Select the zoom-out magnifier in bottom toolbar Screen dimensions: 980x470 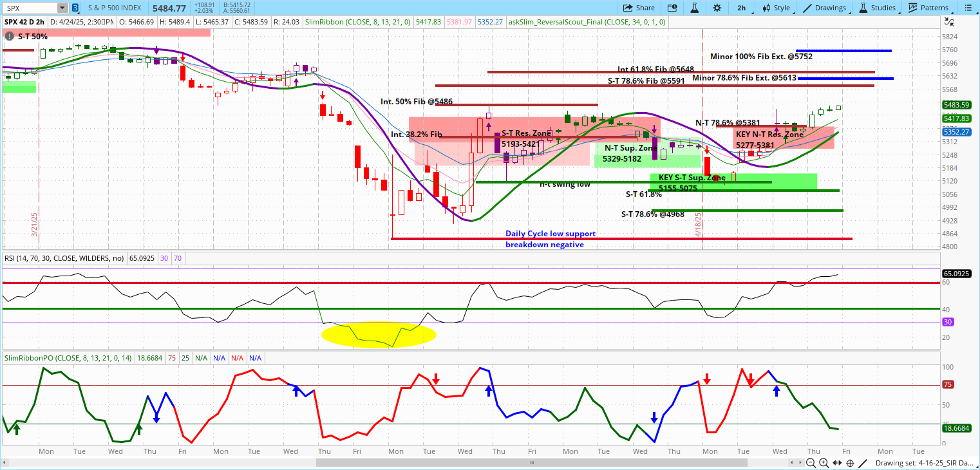[810, 462]
